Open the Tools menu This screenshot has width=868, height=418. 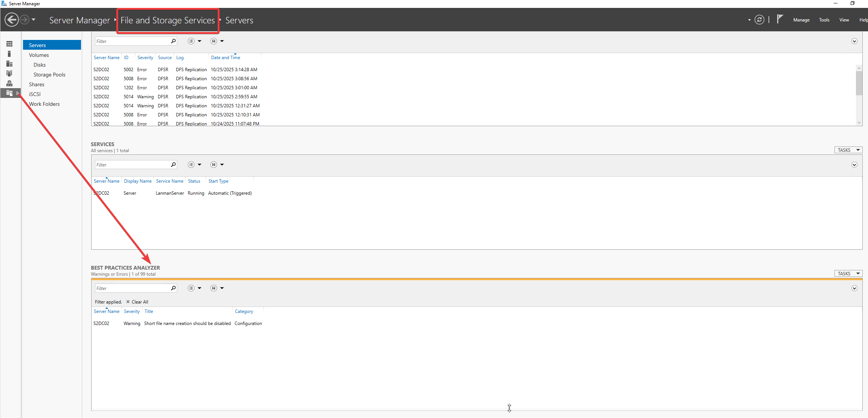824,20
